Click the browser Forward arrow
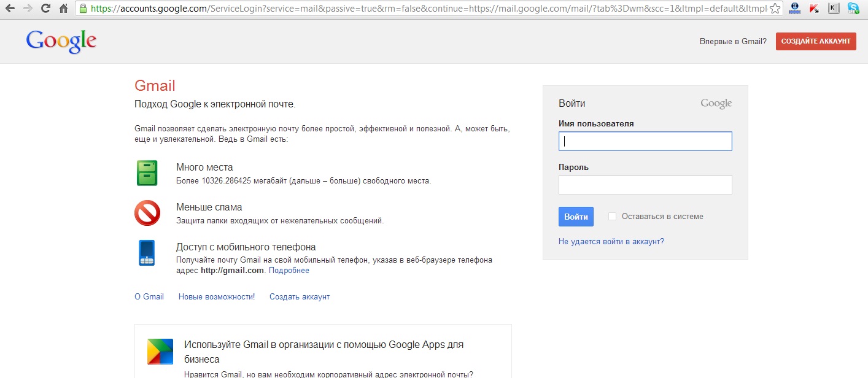Screen dimensions: 868x378 click(28, 9)
